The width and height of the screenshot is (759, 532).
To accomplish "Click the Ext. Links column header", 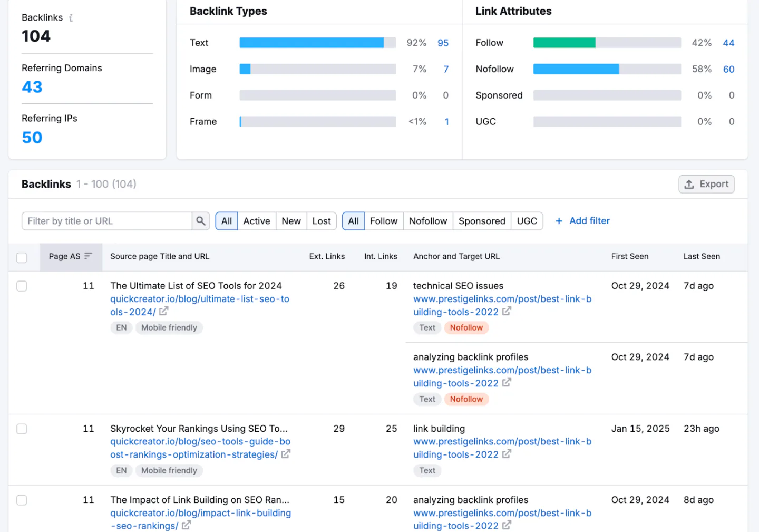I will 327,256.
